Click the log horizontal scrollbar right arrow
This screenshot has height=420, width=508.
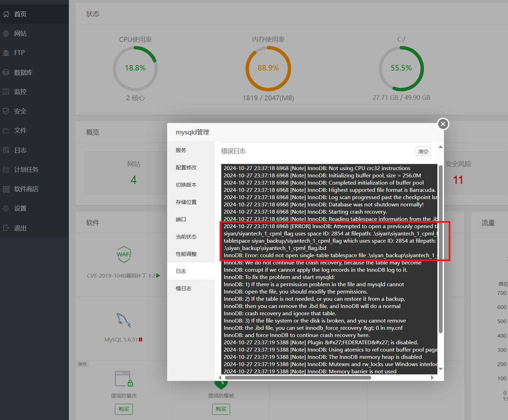tap(432, 378)
